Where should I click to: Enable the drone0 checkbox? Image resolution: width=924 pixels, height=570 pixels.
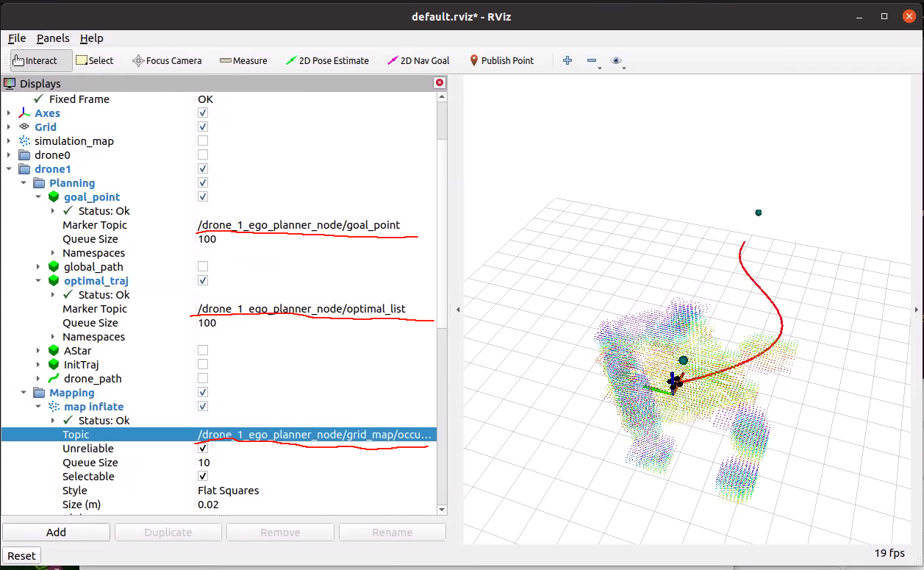(x=203, y=154)
